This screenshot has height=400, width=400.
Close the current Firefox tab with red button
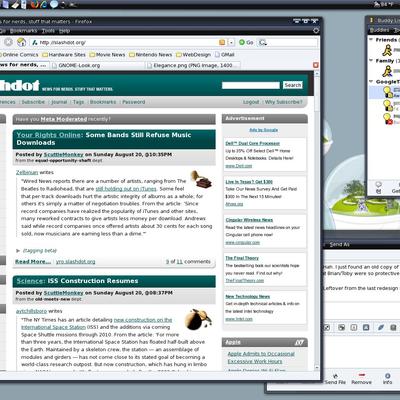click(x=316, y=65)
